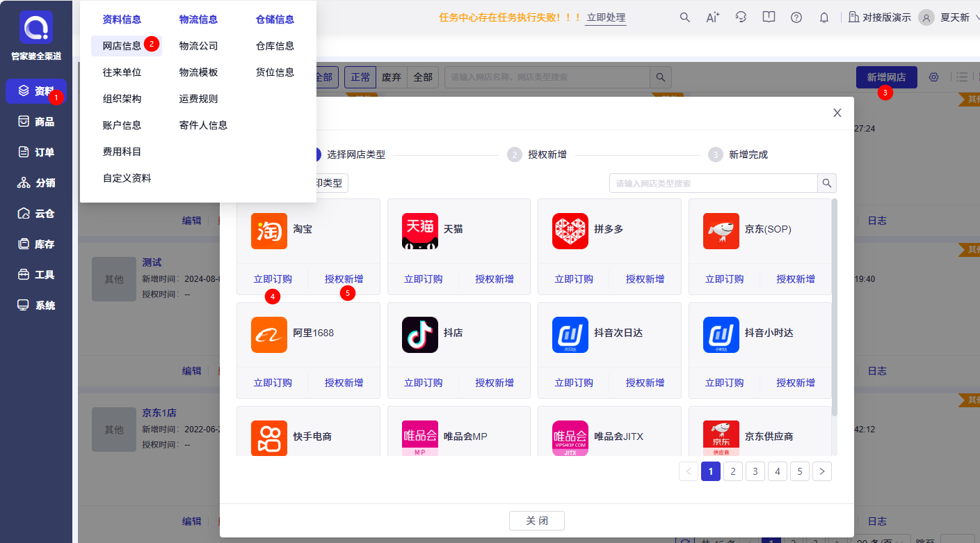The image size is (980, 543).
Task: Select 物流公司 in the flyout menu
Action: point(199,46)
